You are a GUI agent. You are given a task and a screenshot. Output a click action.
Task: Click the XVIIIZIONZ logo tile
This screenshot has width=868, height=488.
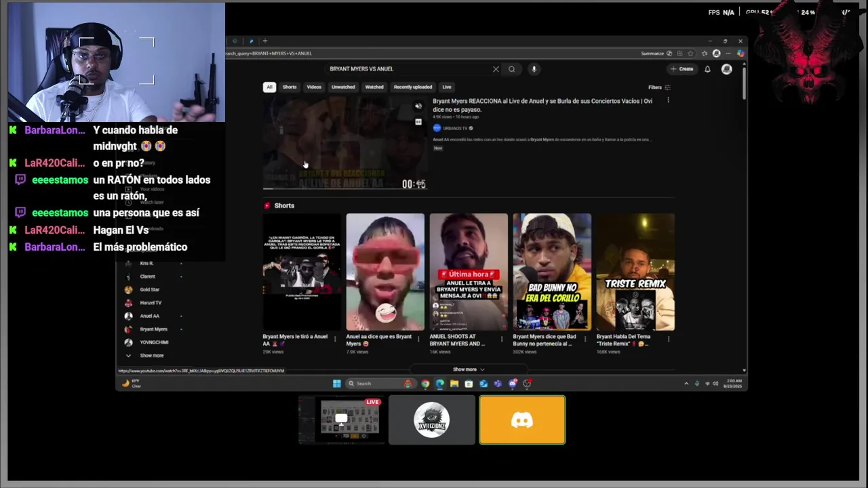(x=432, y=420)
